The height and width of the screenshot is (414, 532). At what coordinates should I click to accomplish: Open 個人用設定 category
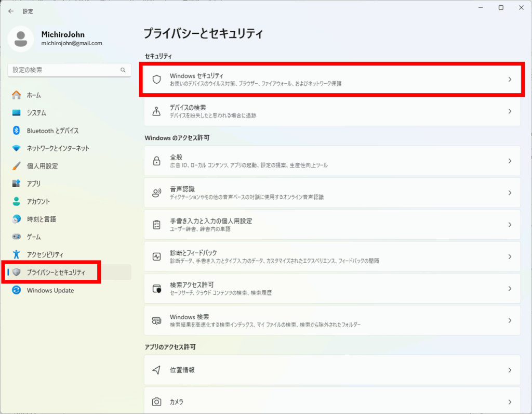point(69,166)
